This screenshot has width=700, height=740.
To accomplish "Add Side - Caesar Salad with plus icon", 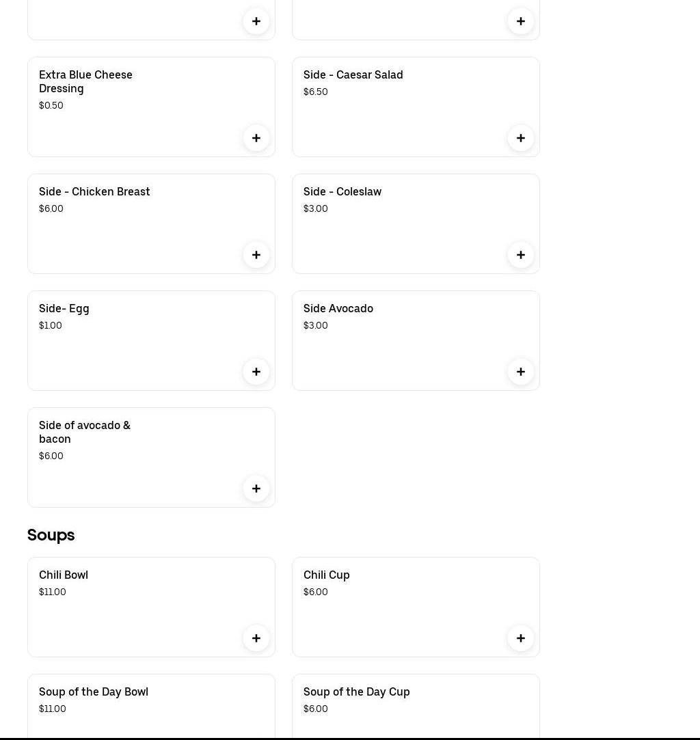I will click(521, 138).
